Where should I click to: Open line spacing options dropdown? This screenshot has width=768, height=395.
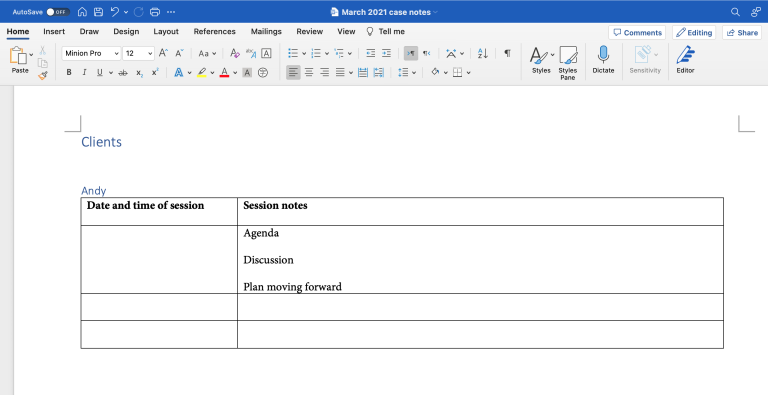[x=407, y=73]
